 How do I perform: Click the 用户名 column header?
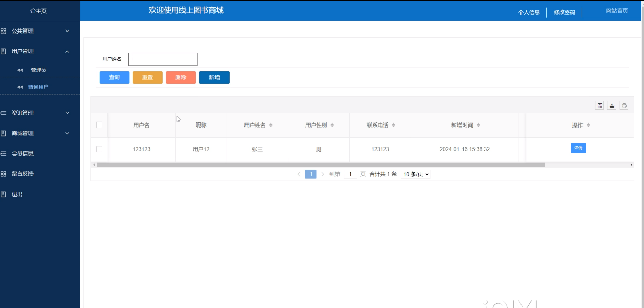click(141, 125)
